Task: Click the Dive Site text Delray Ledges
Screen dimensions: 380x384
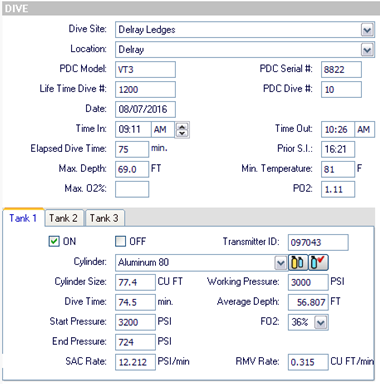Action: tap(147, 30)
